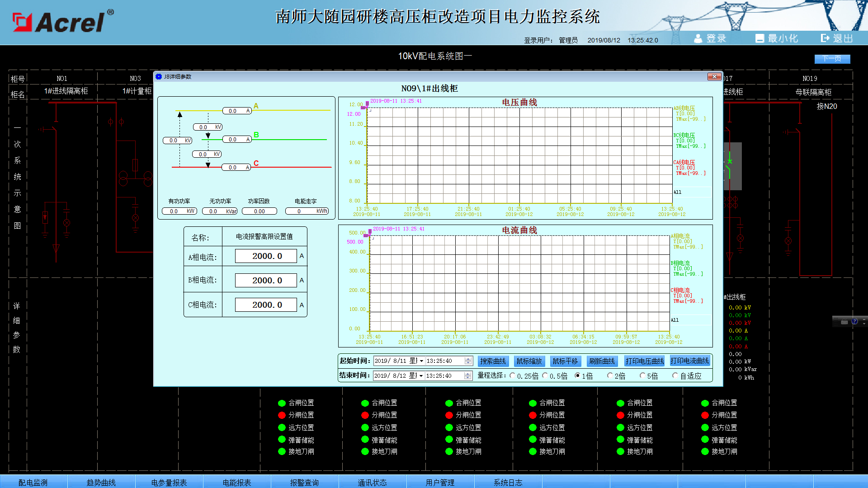Click the 起始时间 time spinner arrows
The image size is (868, 488).
pyautogui.click(x=468, y=361)
